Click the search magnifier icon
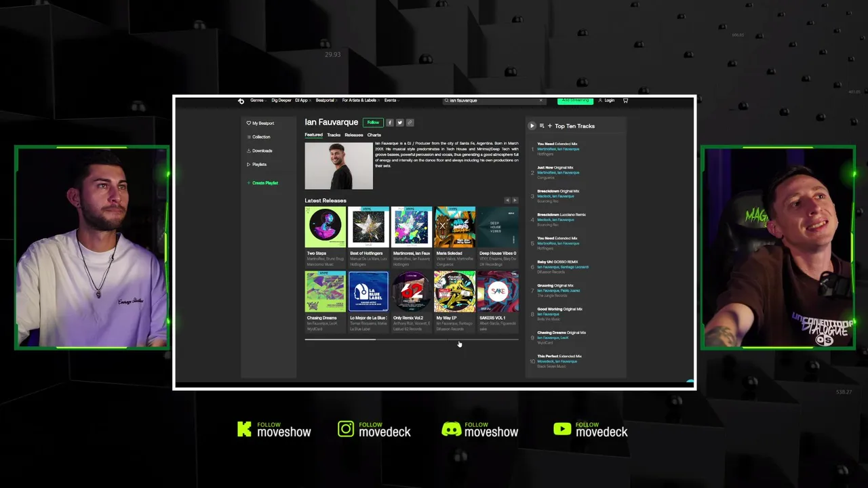This screenshot has width=868, height=488. (446, 100)
